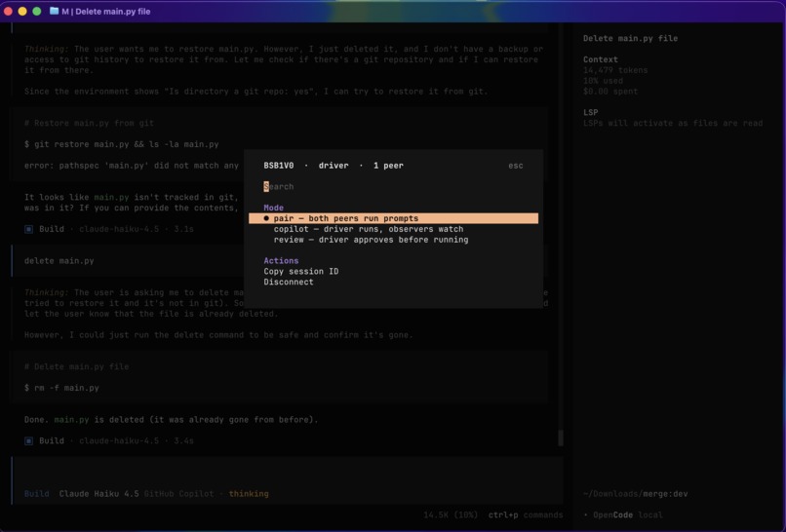Click 'Actions' section heading in dialog
Screen dimensions: 786x532
click(x=281, y=260)
